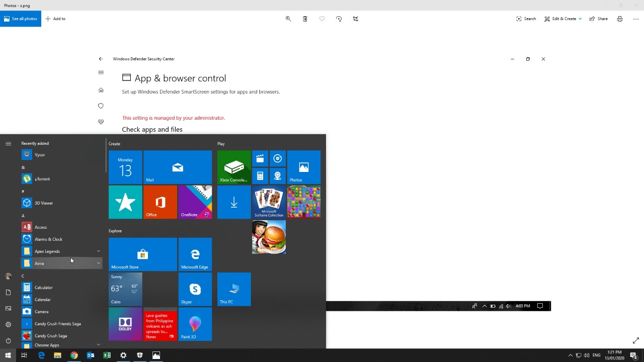Viewport: 644px width, 362px height.
Task: Open the small Movies & TV tile
Action: (260, 158)
